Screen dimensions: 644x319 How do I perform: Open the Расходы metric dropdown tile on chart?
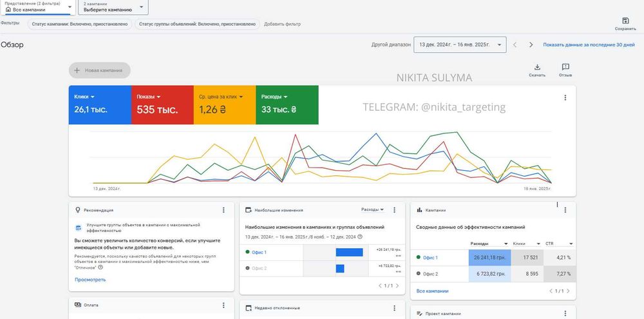287,105
